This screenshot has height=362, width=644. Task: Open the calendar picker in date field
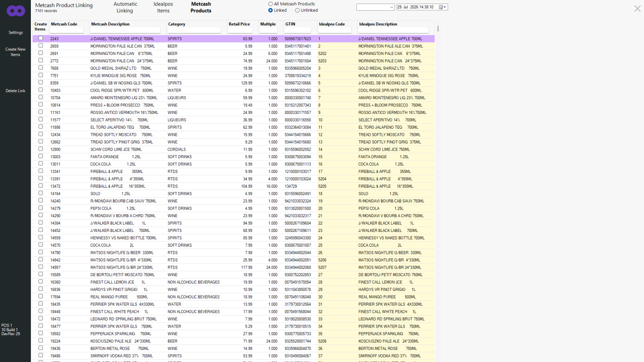[x=441, y=7]
